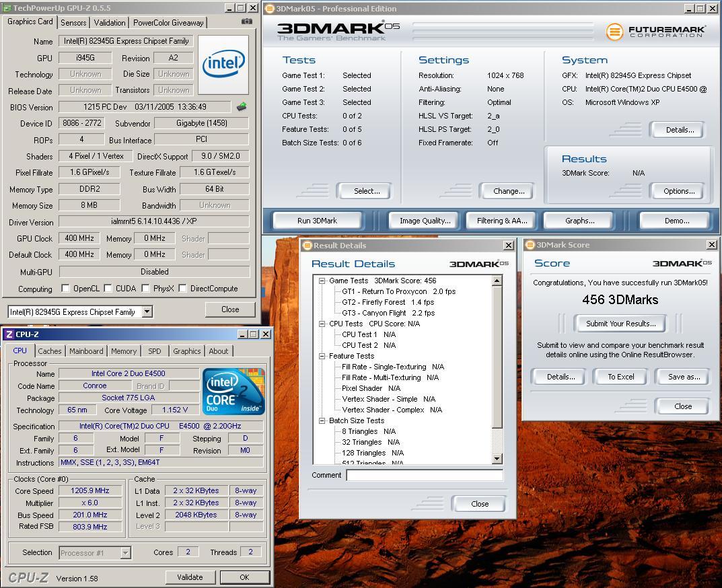The image size is (722, 588).
Task: Click Close in the GPU-Z window
Action: (229, 309)
